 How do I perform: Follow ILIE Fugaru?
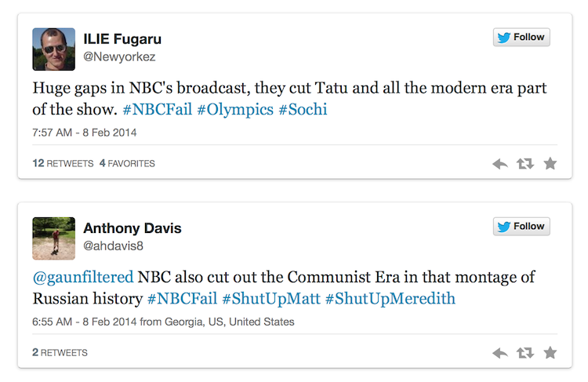coord(521,37)
